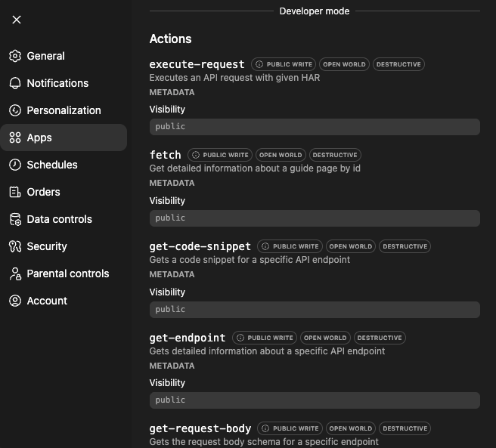Click the Parental controls person icon
Screen dimensions: 496x448
point(15,273)
